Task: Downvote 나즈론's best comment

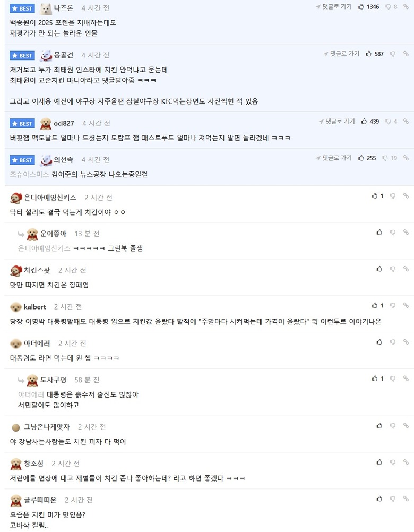Action: 388,7
